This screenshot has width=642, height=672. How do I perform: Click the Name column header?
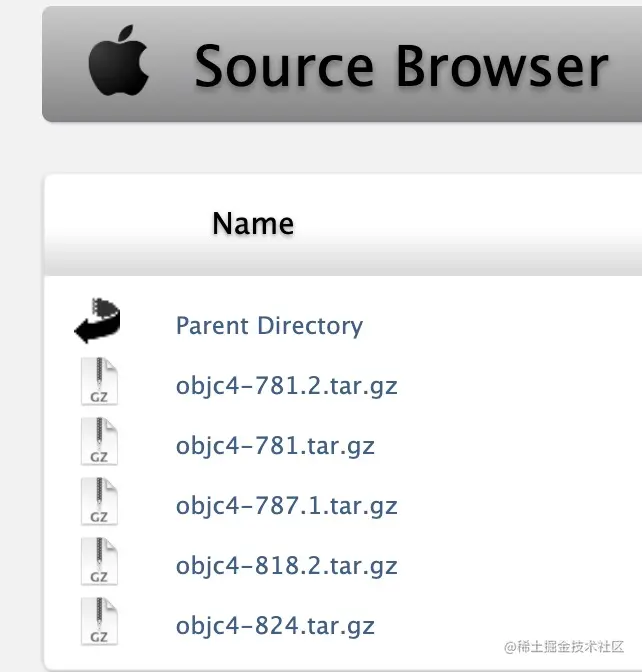pos(253,223)
